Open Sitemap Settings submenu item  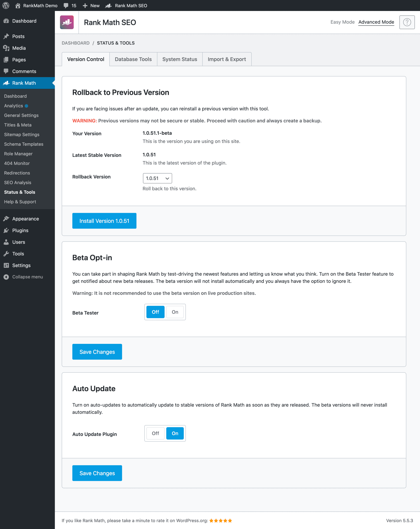pyautogui.click(x=22, y=135)
